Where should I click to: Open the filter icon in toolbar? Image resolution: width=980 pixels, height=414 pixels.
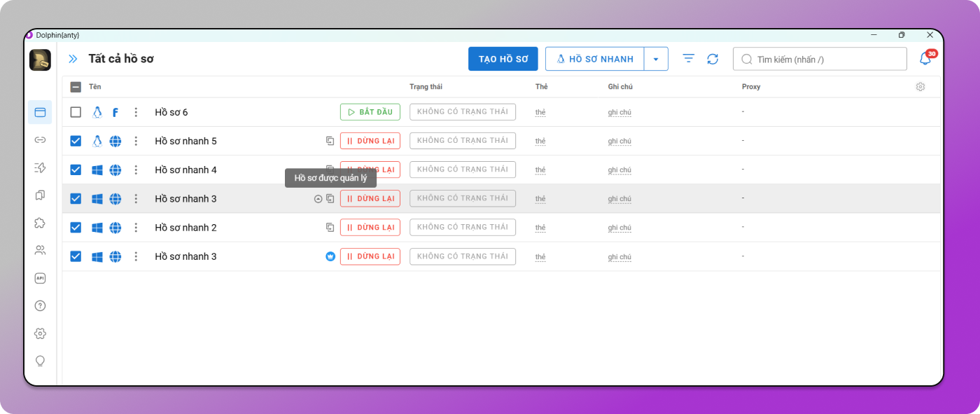tap(689, 59)
